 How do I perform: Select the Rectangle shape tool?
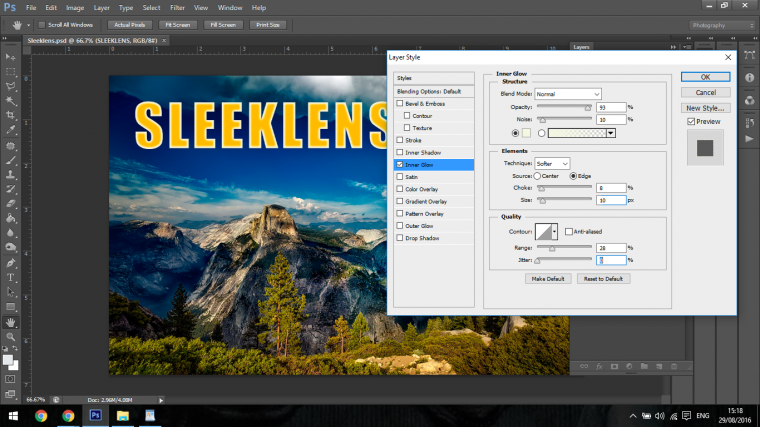[10, 307]
